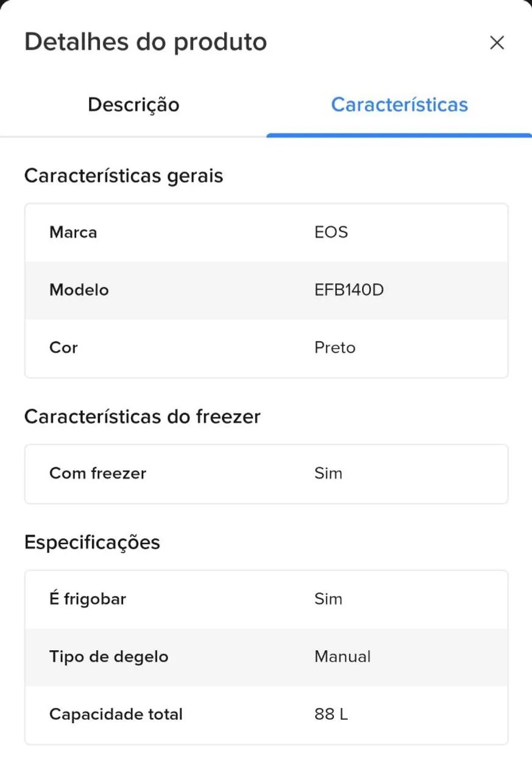532x780 pixels.
Task: Select the EFB140D model value
Action: (349, 289)
